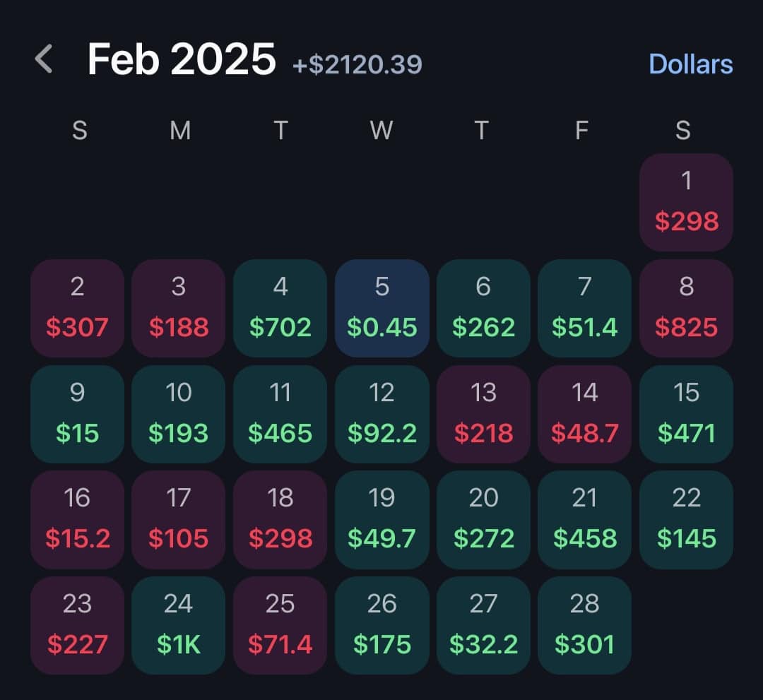Tap day 26 showing $175 gain
This screenshot has height=700, width=763.
pyautogui.click(x=381, y=625)
